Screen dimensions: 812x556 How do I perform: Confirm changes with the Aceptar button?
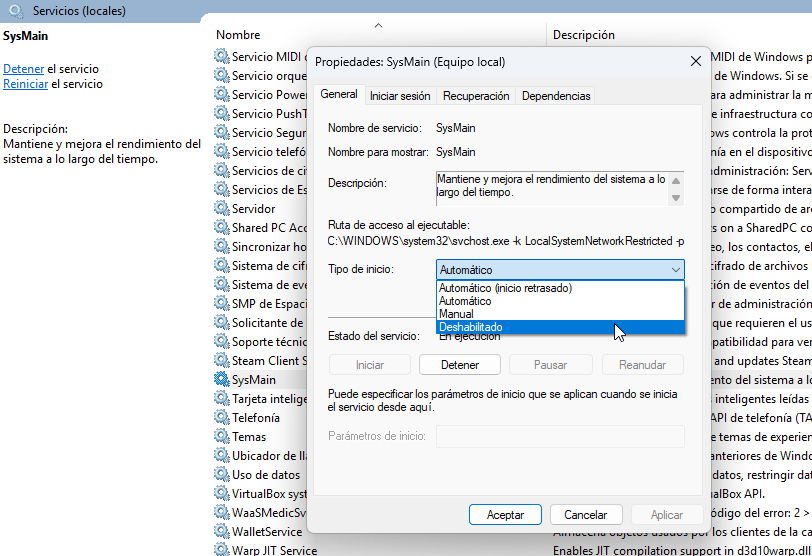(x=505, y=515)
